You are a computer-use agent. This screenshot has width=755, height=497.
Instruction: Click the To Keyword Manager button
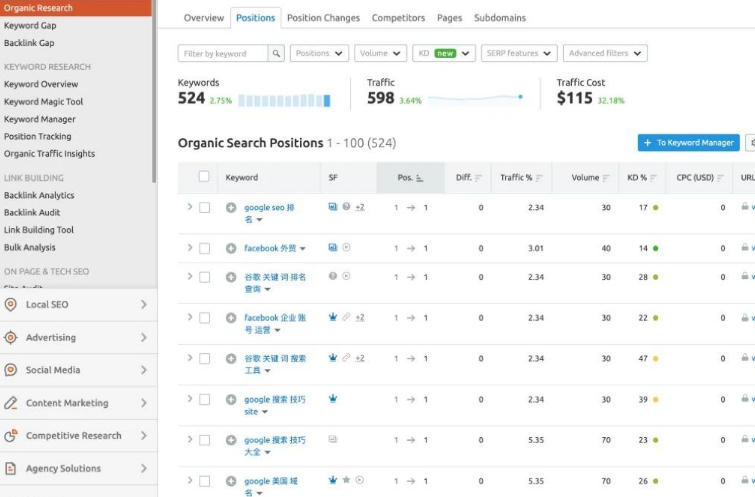(689, 143)
